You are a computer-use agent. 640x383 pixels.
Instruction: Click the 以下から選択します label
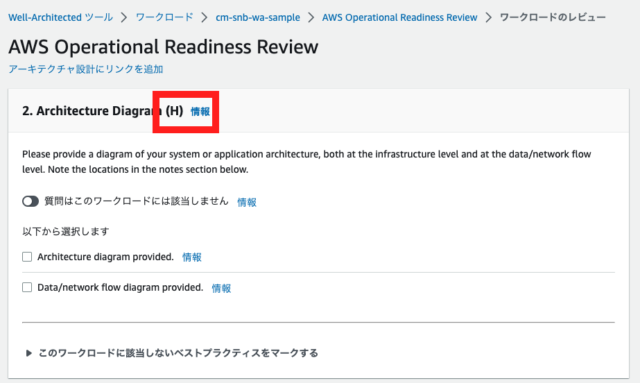[x=66, y=232]
